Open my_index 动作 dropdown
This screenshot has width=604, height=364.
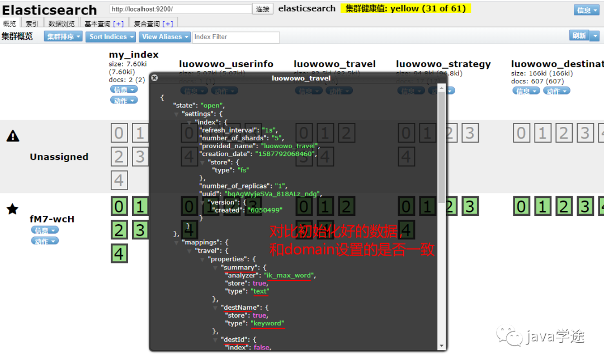tap(124, 100)
